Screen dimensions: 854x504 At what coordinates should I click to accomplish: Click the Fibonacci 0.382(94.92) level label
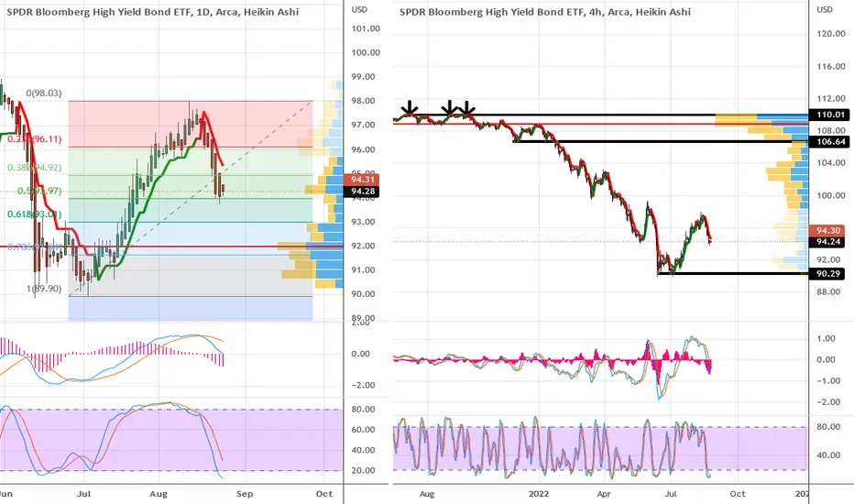[34, 168]
